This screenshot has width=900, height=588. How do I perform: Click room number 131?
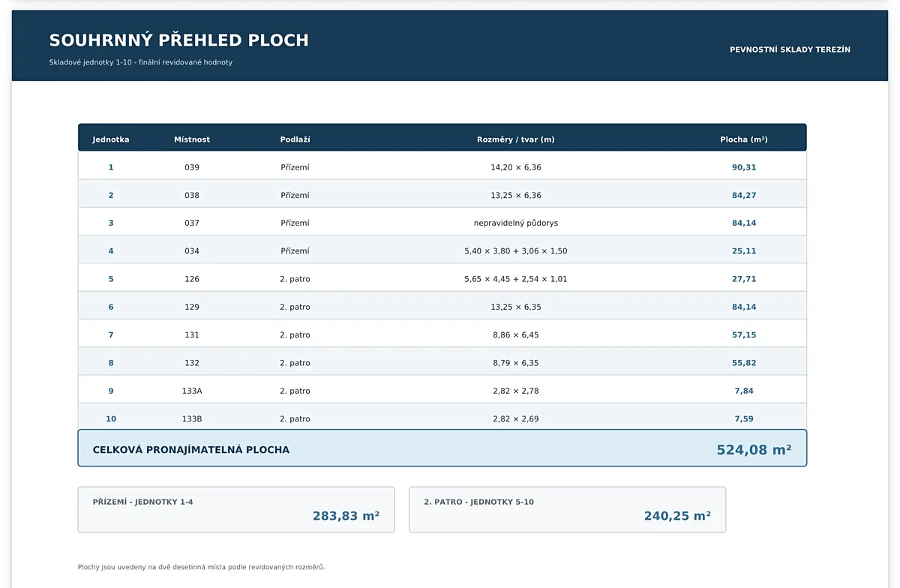coord(192,335)
